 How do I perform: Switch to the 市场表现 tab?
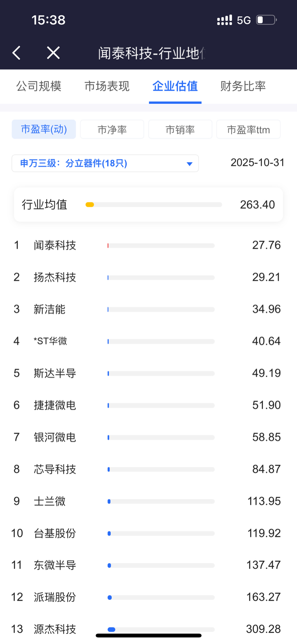click(107, 86)
